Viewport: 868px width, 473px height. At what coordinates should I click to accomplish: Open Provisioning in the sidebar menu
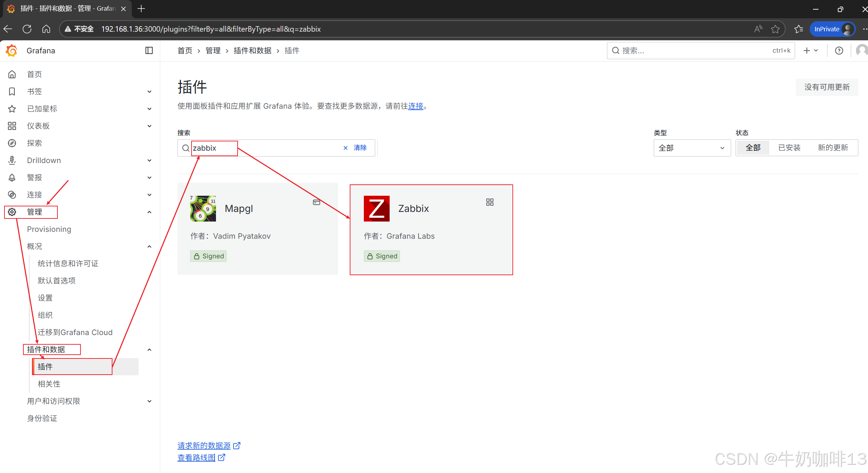coord(49,229)
